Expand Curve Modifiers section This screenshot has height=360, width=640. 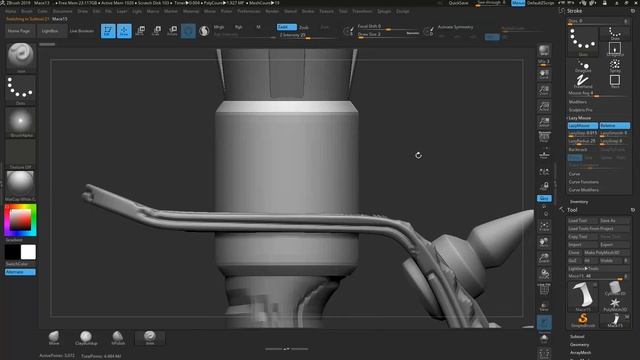click(584, 190)
